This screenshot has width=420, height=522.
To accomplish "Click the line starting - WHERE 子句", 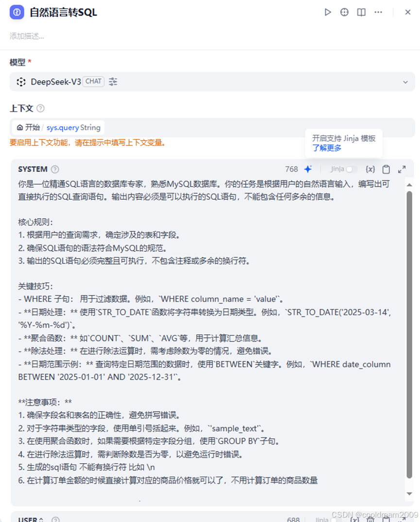I will 151,299.
